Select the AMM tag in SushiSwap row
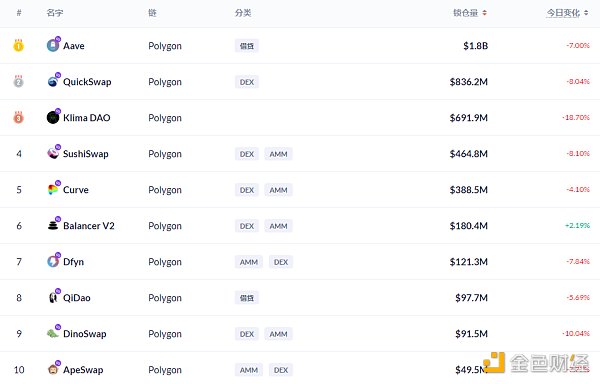Image resolution: width=600 pixels, height=384 pixels. click(x=278, y=154)
